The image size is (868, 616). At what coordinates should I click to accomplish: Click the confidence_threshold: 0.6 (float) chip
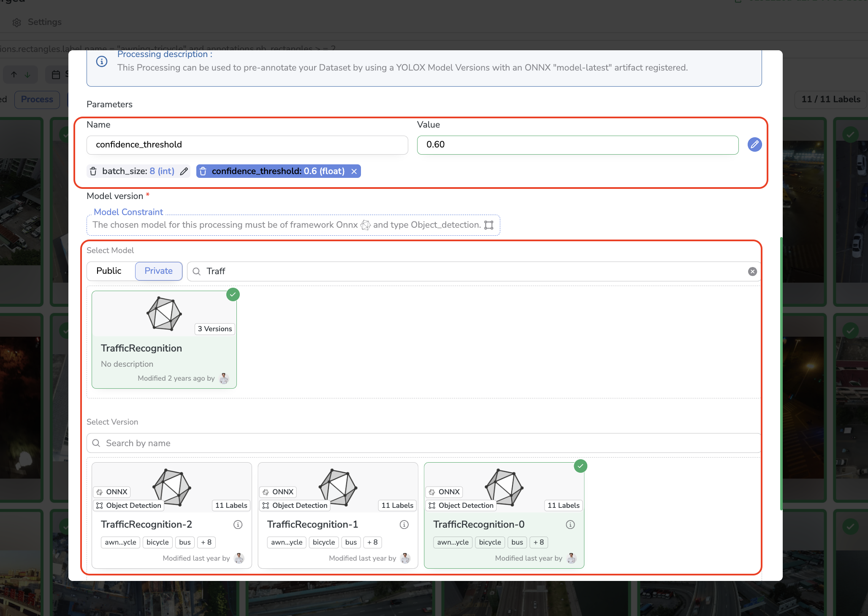(278, 171)
